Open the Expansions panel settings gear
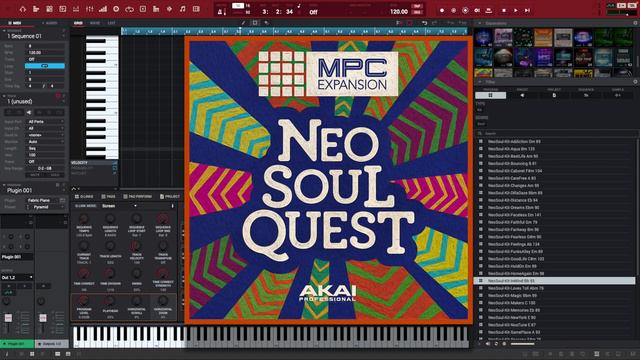 tap(635, 23)
